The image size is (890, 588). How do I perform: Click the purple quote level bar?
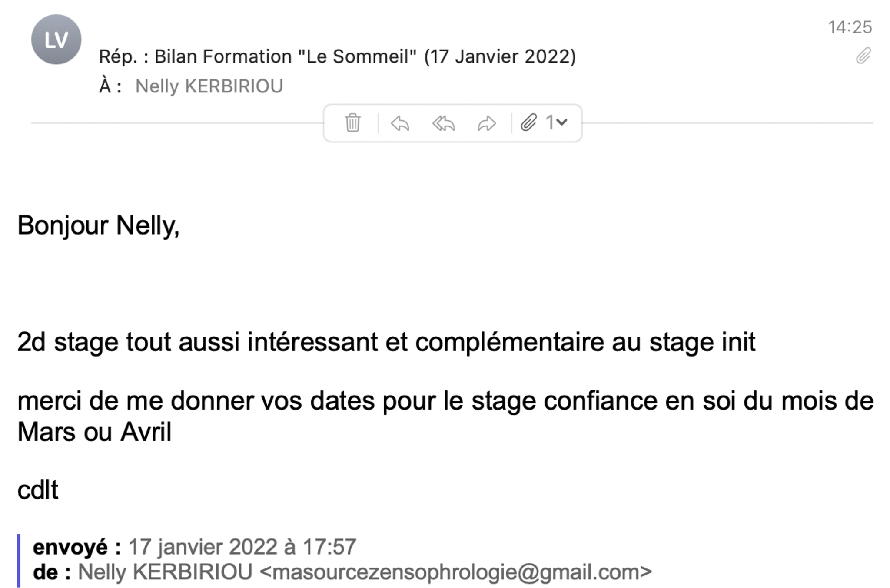(x=19, y=560)
